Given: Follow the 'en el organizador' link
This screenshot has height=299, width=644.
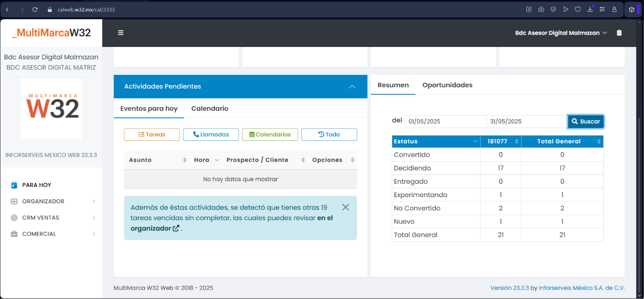Looking at the screenshot, I should [x=232, y=223].
